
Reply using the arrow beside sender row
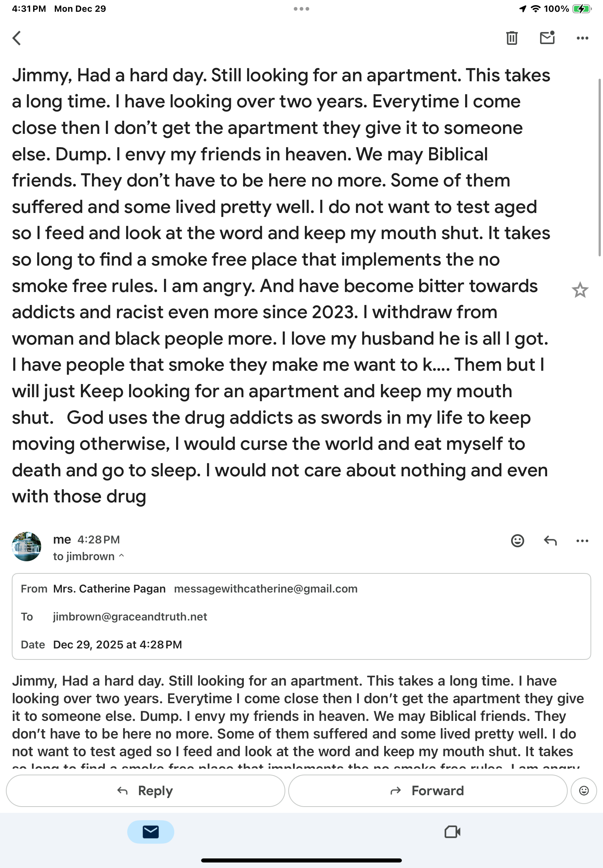point(550,541)
